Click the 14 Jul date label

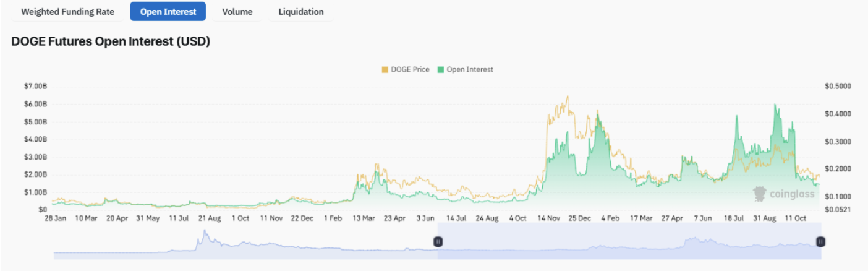456,218
